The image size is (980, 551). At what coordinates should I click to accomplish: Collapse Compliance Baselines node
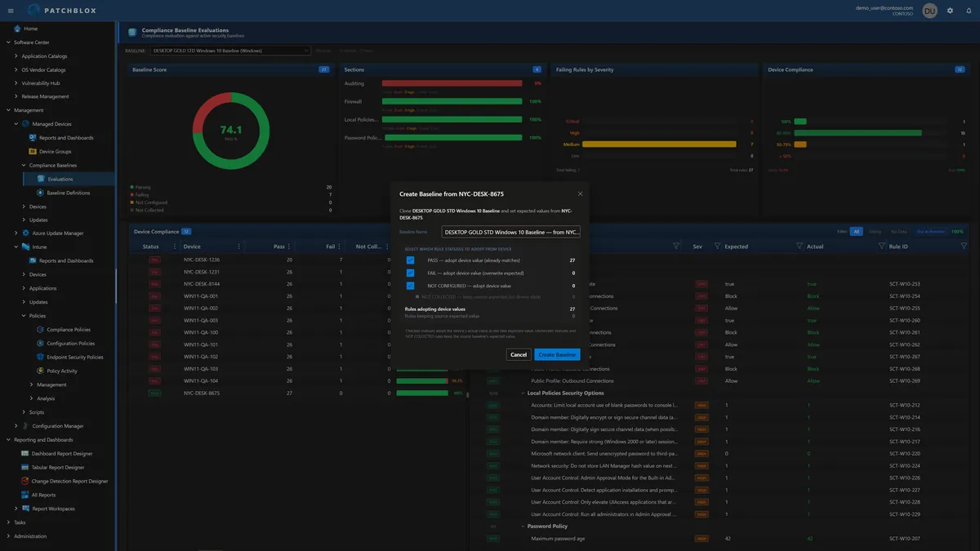[x=24, y=166]
